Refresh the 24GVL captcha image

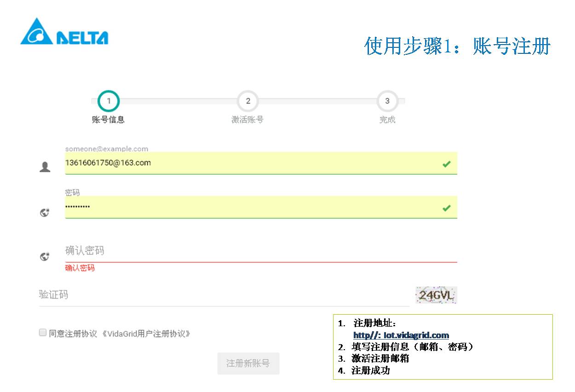tap(436, 295)
